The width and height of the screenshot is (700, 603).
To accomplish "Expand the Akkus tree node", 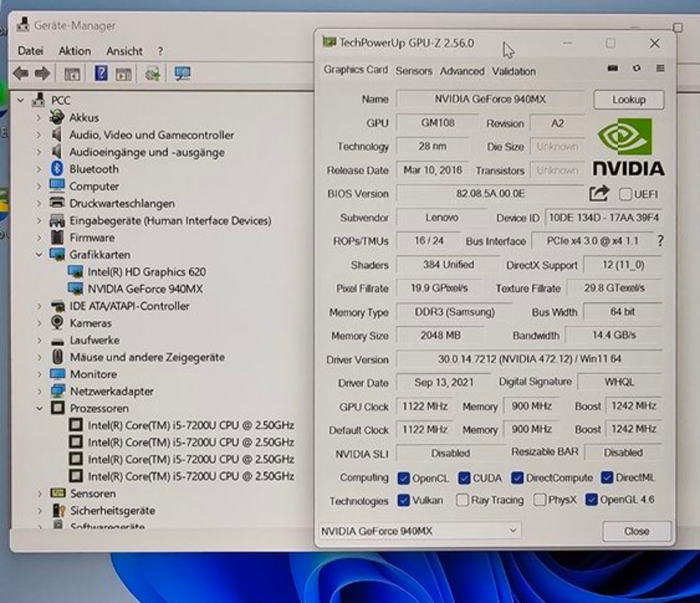I will 39,118.
